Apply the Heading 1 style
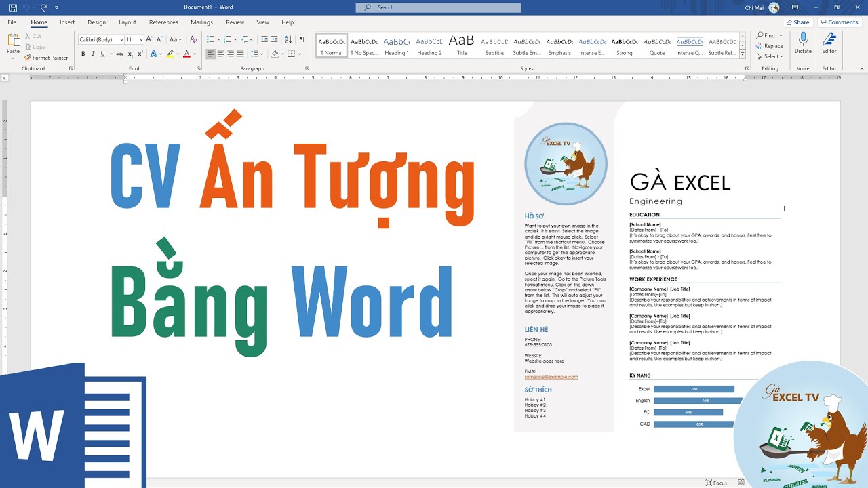This screenshot has height=488, width=868. coord(397,45)
